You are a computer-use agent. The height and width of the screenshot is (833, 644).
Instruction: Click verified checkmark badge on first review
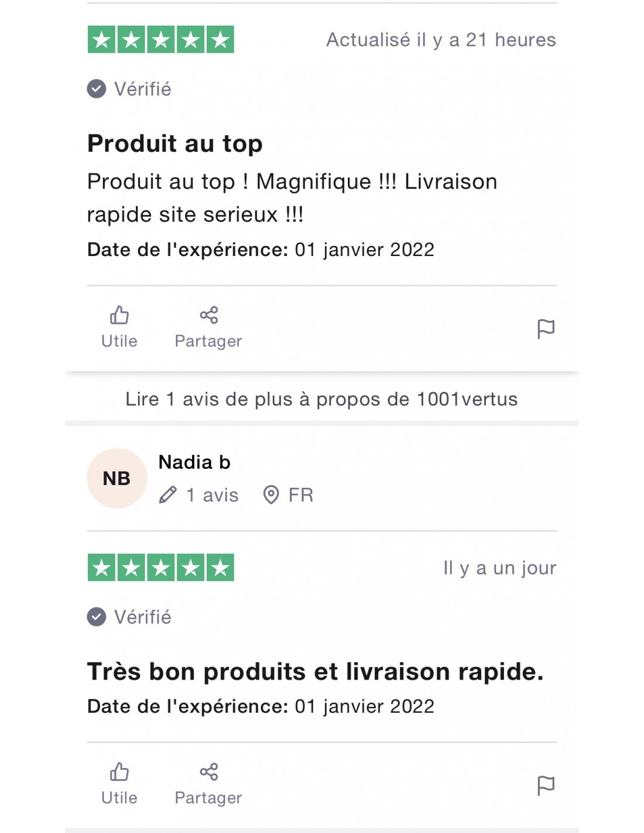pos(97,89)
